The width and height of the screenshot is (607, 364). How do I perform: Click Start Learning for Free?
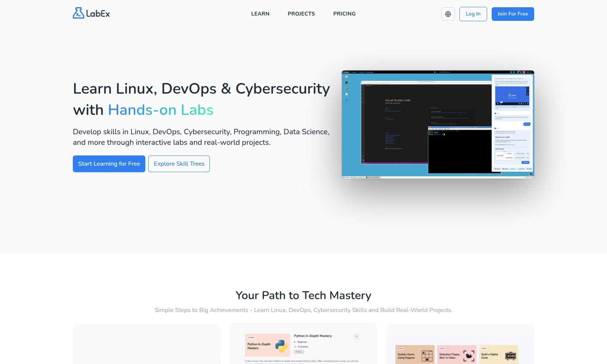click(109, 164)
